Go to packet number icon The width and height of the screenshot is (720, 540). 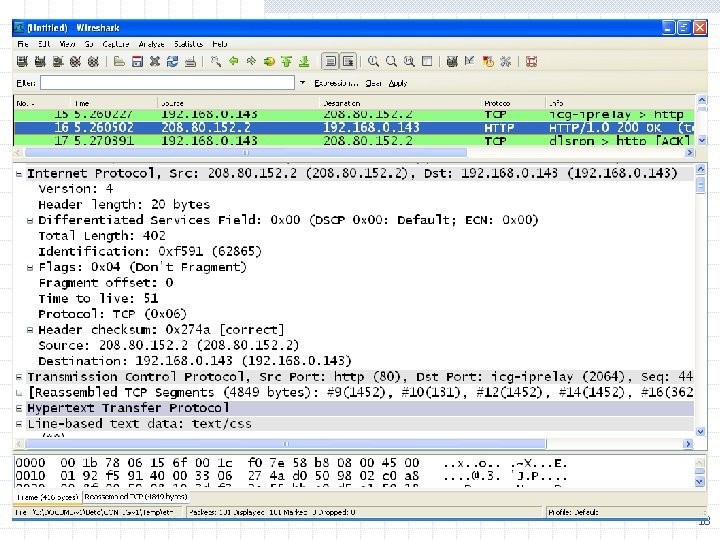click(269, 61)
